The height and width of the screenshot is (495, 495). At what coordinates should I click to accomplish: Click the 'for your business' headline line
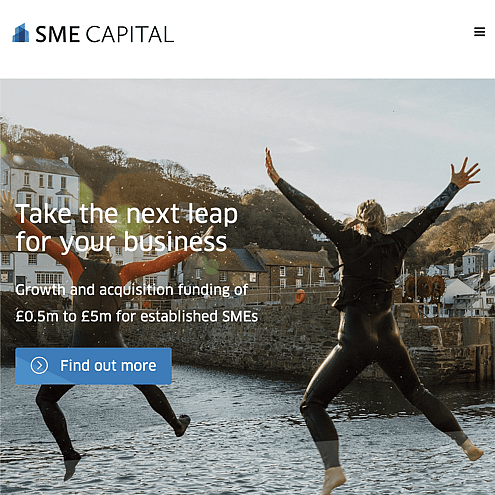121,241
